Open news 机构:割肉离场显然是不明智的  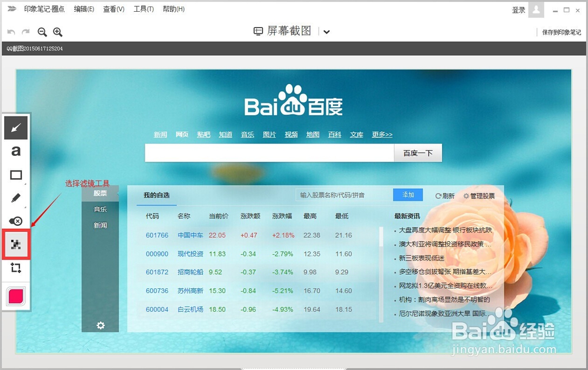click(x=445, y=299)
